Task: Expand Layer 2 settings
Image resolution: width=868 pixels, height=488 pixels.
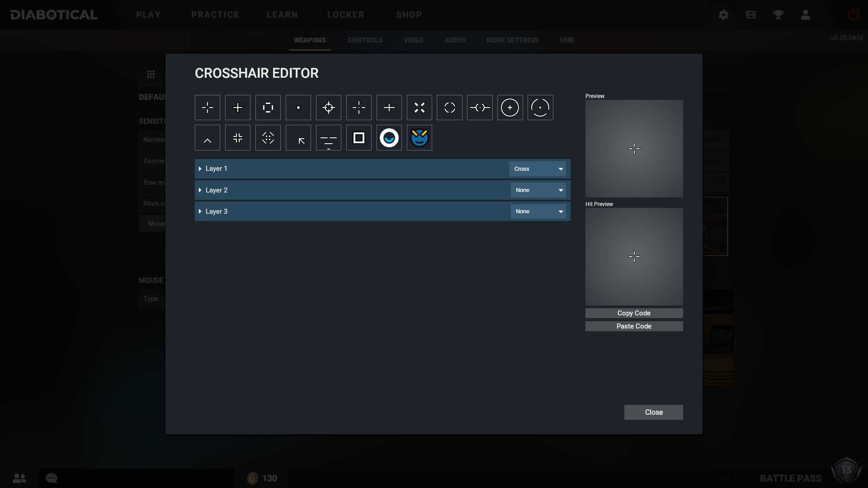Action: click(x=200, y=189)
